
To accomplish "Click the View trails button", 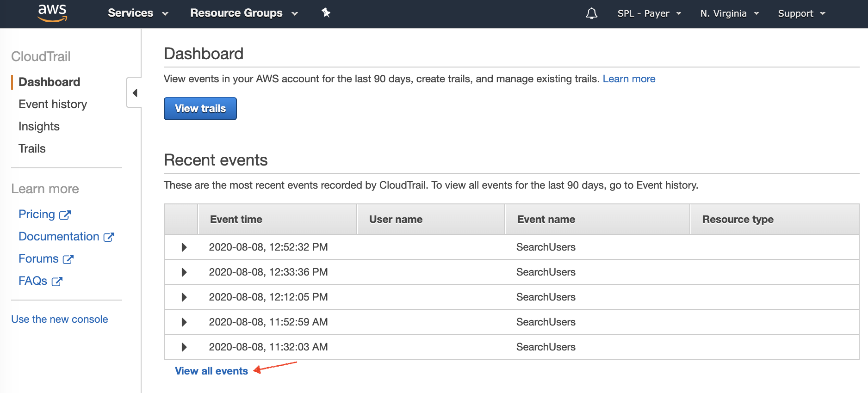I will click(200, 109).
